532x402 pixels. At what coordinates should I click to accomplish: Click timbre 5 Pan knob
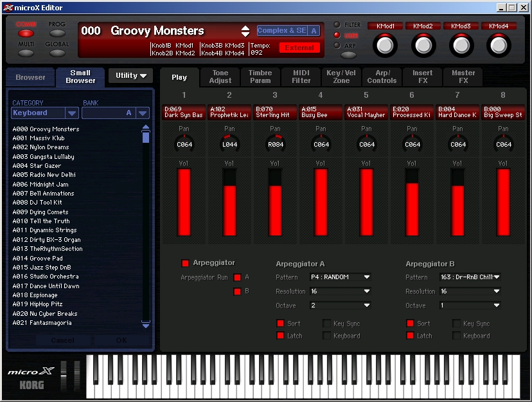[367, 144]
